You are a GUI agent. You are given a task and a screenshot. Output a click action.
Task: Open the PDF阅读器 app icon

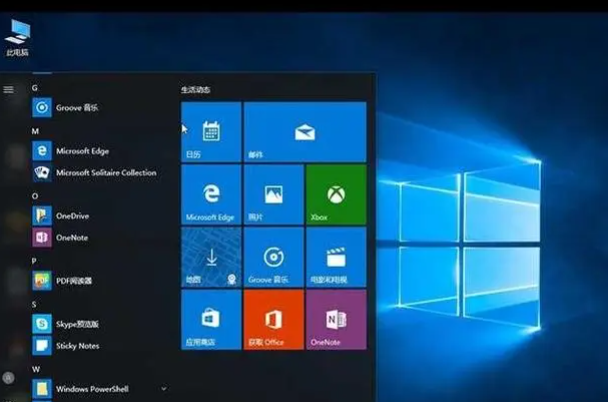(x=42, y=281)
